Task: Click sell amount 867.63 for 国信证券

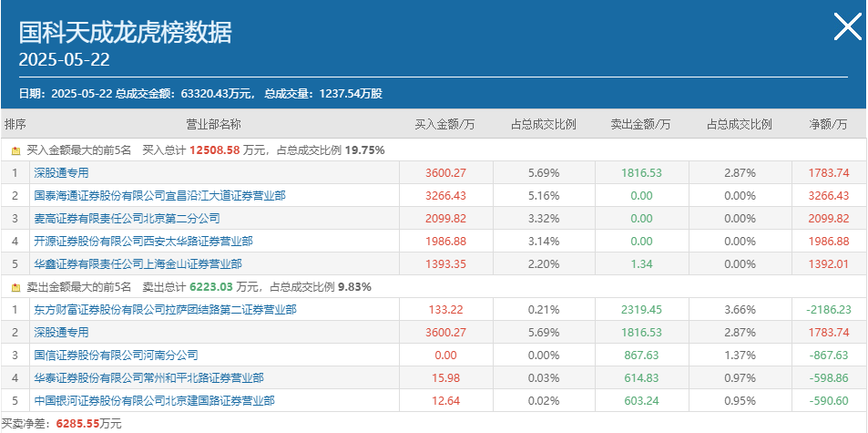Action: (x=641, y=355)
